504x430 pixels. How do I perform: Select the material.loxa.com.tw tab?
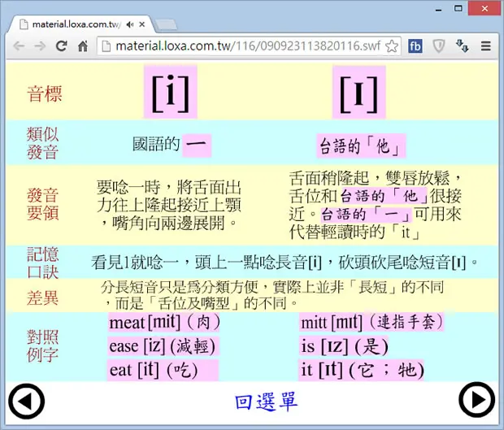pos(76,24)
